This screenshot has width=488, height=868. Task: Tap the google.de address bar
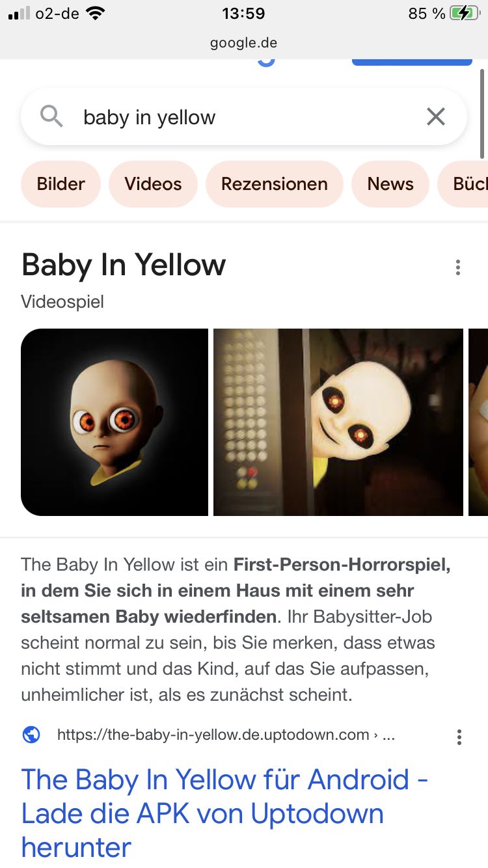[x=244, y=43]
